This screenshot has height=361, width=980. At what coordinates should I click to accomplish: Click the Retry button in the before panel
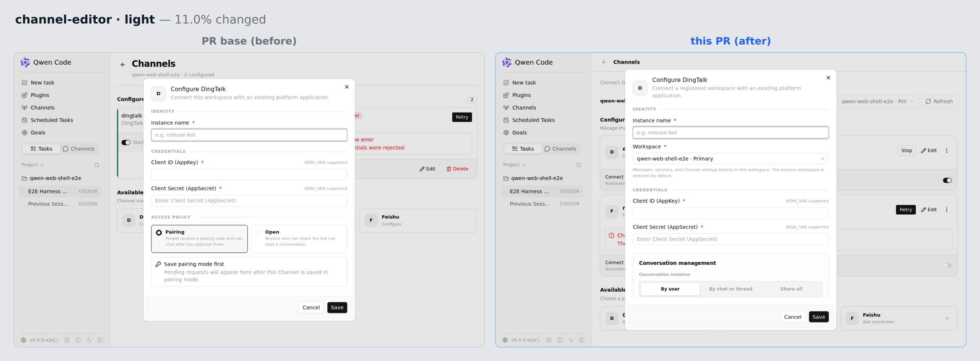[x=462, y=117]
